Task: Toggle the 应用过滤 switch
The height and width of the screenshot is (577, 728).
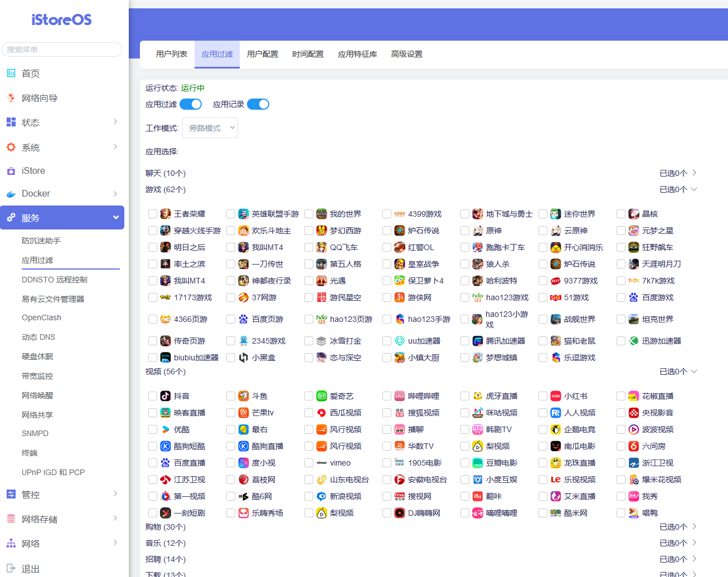Action: coord(191,104)
